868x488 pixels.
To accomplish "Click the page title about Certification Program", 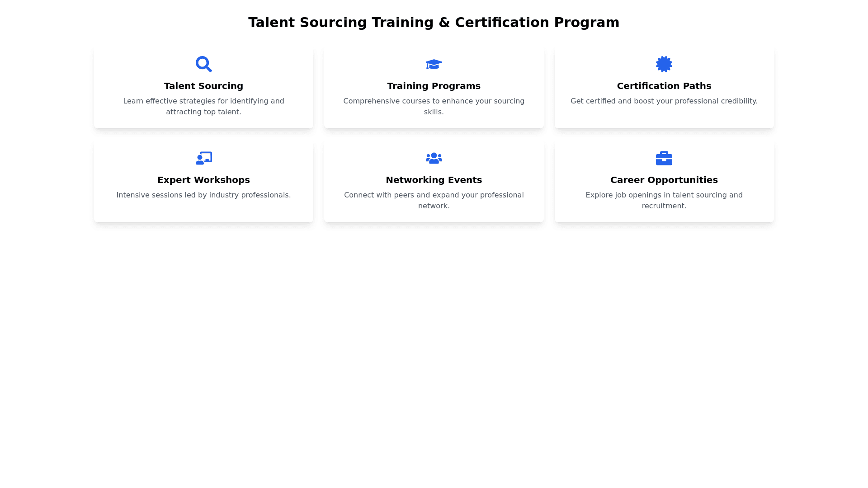I will point(434,23).
